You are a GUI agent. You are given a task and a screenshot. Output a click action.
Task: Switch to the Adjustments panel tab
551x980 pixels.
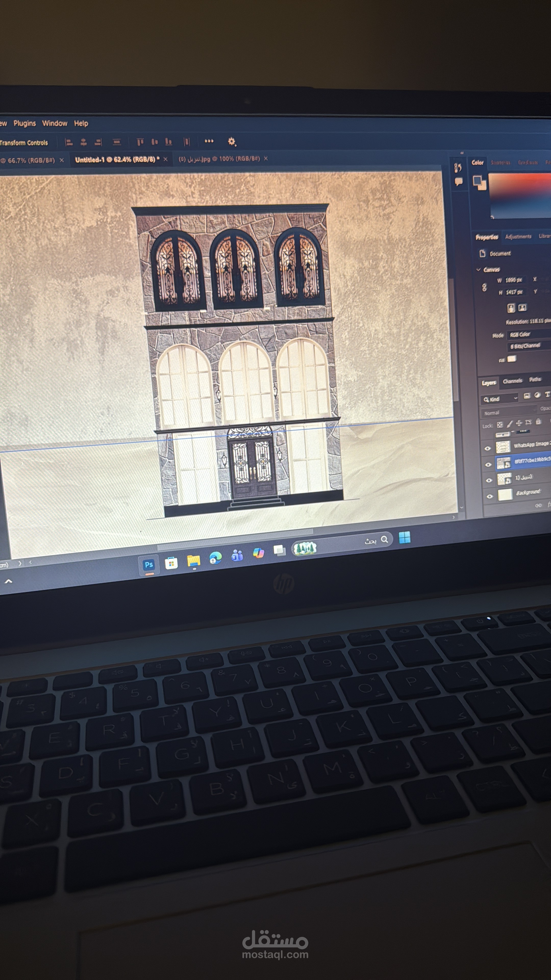[x=518, y=237]
